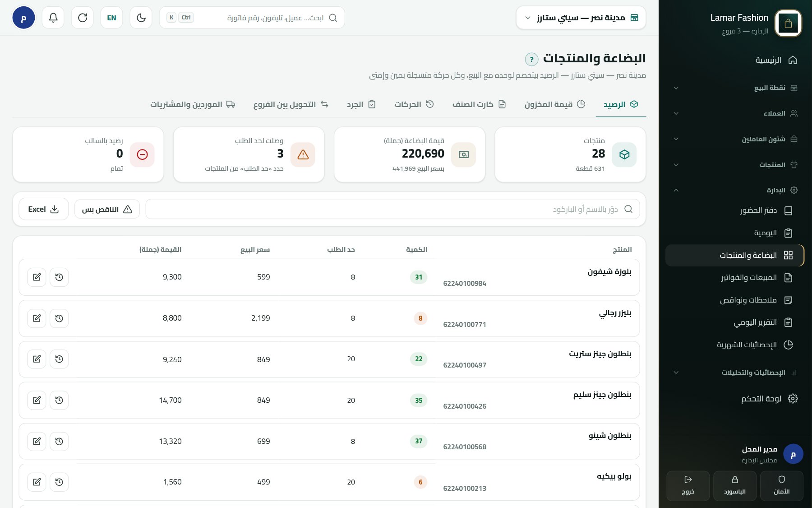Switch language with the EN button

112,18
